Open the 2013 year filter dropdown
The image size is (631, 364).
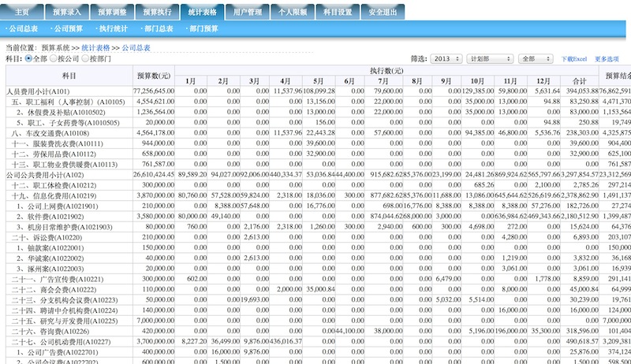pyautogui.click(x=446, y=58)
